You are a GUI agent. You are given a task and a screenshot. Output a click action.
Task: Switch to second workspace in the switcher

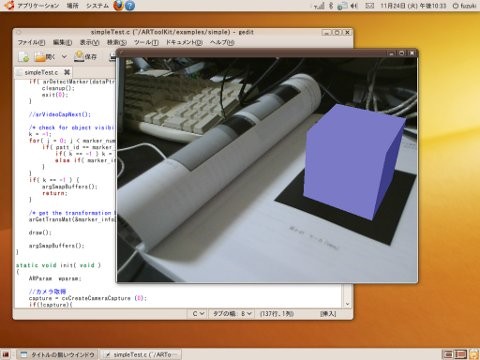(x=460, y=354)
